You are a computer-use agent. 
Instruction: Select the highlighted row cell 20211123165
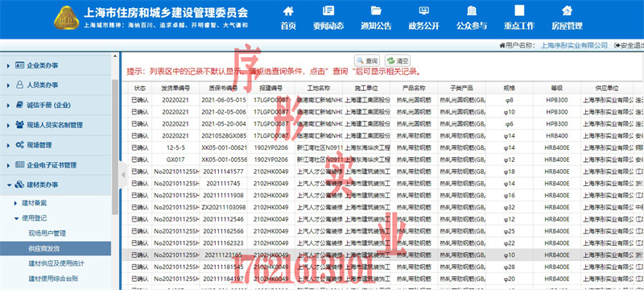pos(224,255)
